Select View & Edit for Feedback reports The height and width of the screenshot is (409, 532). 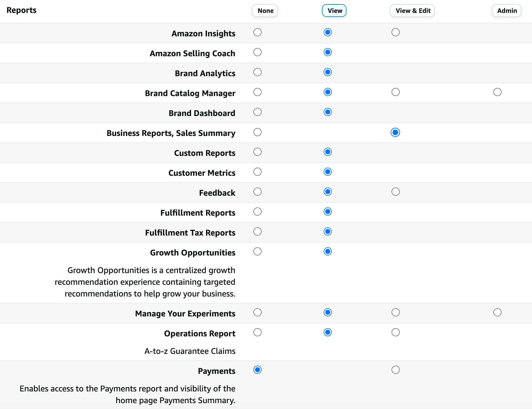coord(395,192)
